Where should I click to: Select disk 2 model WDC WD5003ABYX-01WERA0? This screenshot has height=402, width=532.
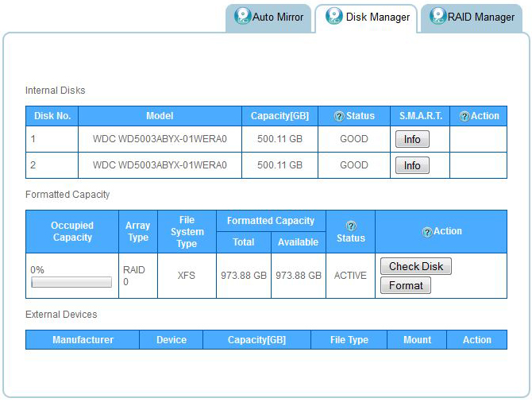click(160, 165)
